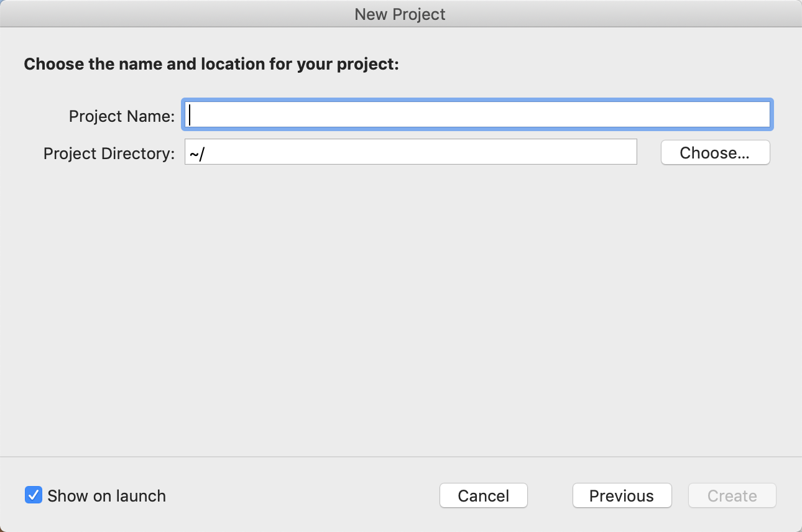Screen dimensions: 802x532
Task: Cancel the New Project dialog
Action: (484, 496)
